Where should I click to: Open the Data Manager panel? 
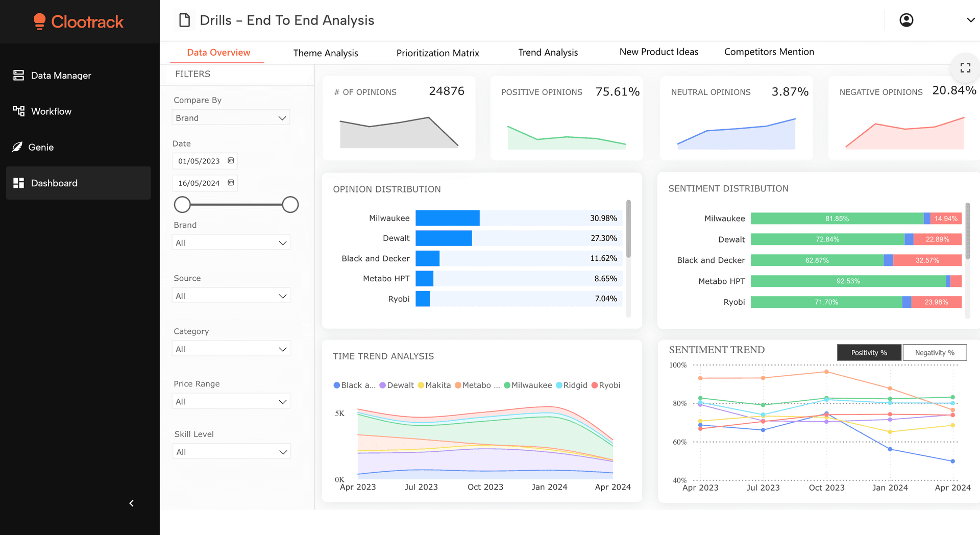(60, 75)
